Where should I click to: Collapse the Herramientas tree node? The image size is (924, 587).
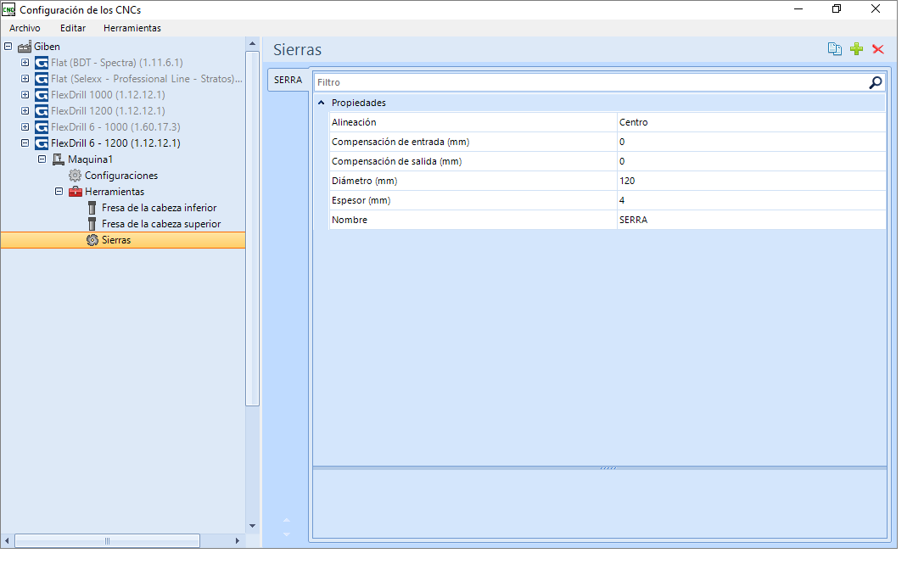click(59, 191)
